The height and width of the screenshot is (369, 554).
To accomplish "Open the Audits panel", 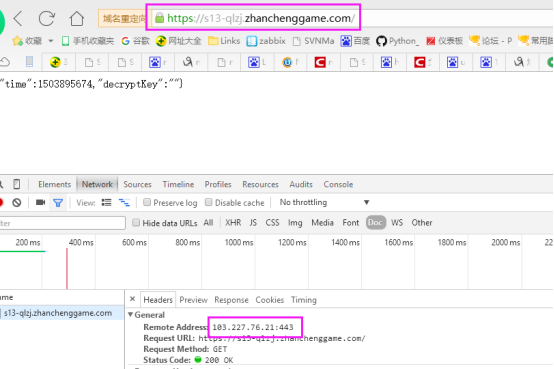I will 301,184.
